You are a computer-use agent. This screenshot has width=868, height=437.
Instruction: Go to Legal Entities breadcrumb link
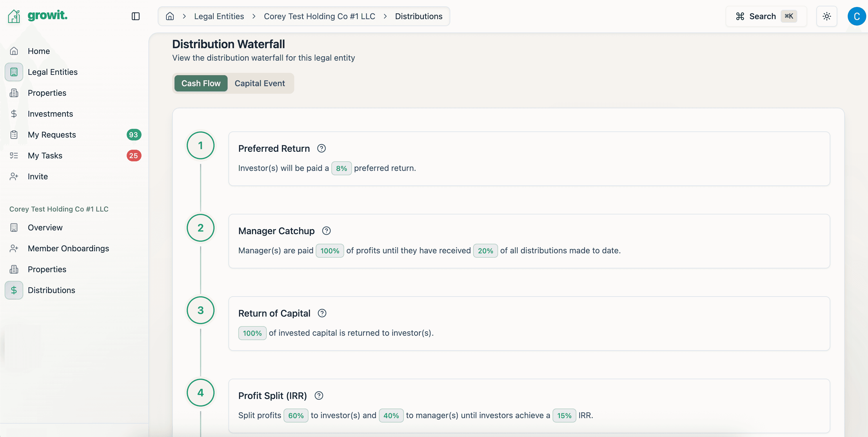(219, 16)
